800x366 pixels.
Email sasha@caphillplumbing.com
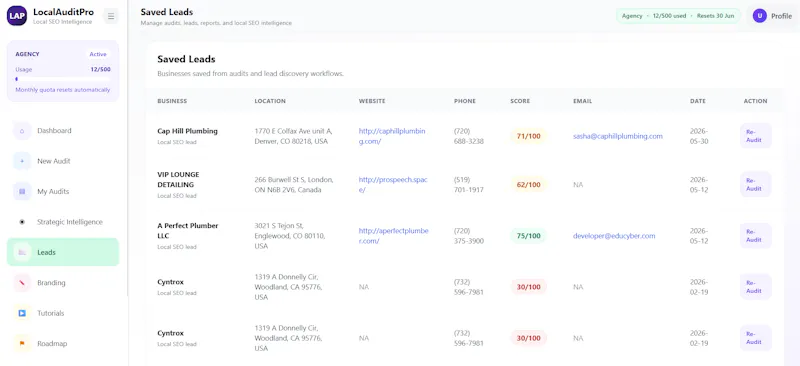617,136
